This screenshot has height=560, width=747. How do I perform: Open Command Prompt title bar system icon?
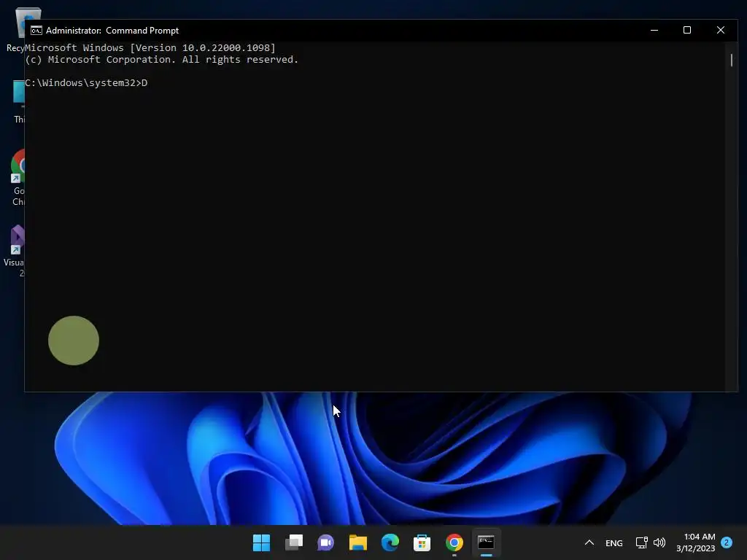tap(36, 31)
